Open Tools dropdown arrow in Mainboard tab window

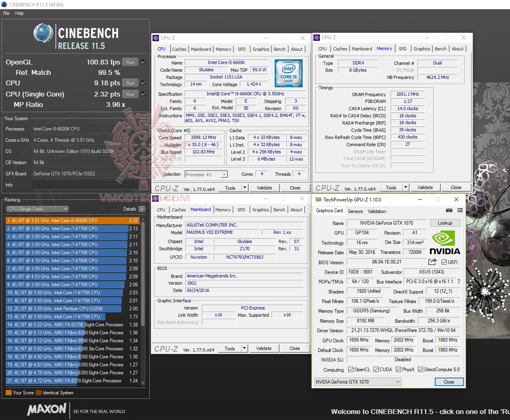245,348
